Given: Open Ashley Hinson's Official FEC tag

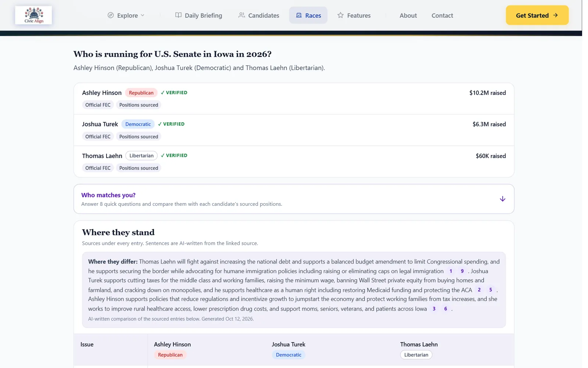Looking at the screenshot, I should tap(98, 105).
